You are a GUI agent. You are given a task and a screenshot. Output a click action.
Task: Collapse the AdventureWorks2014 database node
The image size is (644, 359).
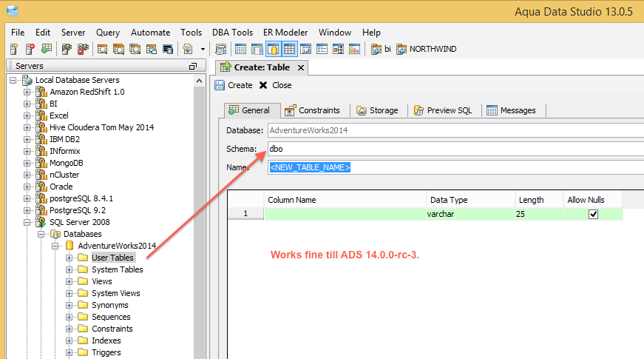55,246
